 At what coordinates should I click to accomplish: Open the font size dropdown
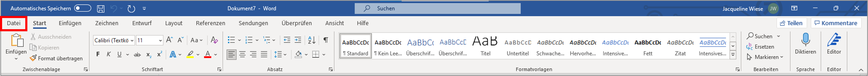149,40
